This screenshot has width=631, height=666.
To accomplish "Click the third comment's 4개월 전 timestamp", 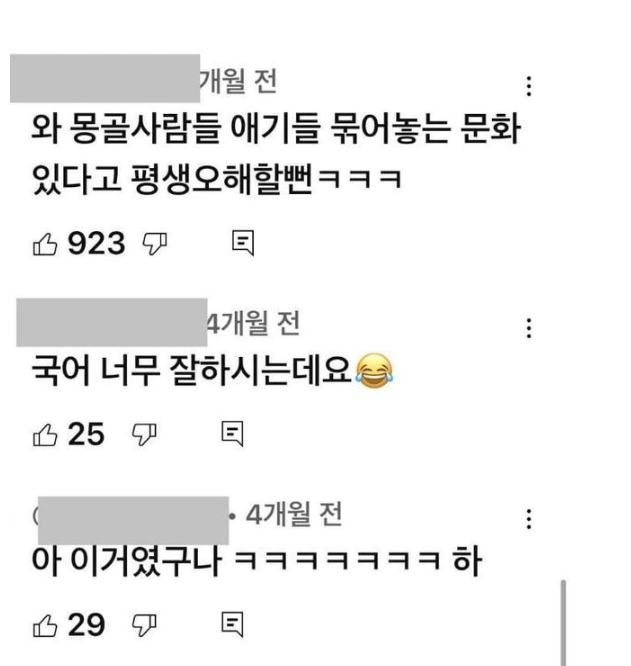I will tap(294, 514).
